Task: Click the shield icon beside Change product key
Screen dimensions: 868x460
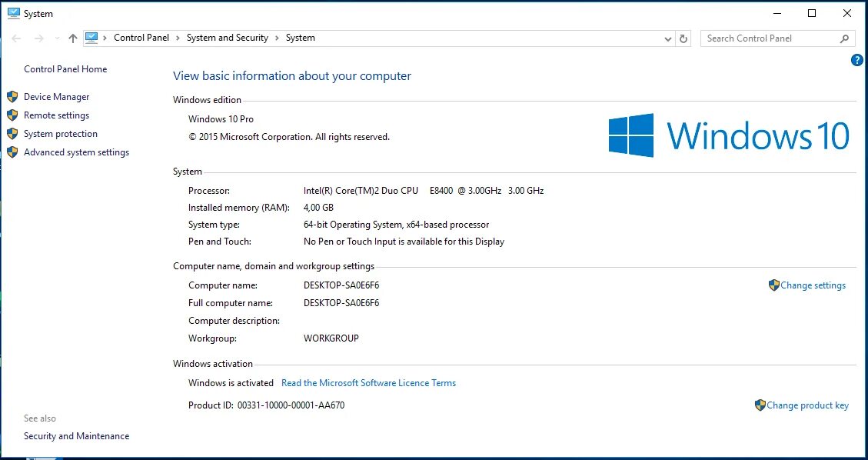Action: coord(760,405)
